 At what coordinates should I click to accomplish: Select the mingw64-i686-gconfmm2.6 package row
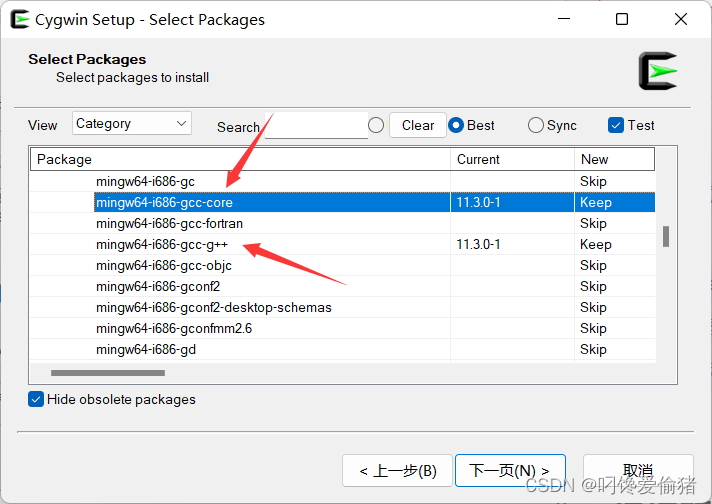coord(343,328)
